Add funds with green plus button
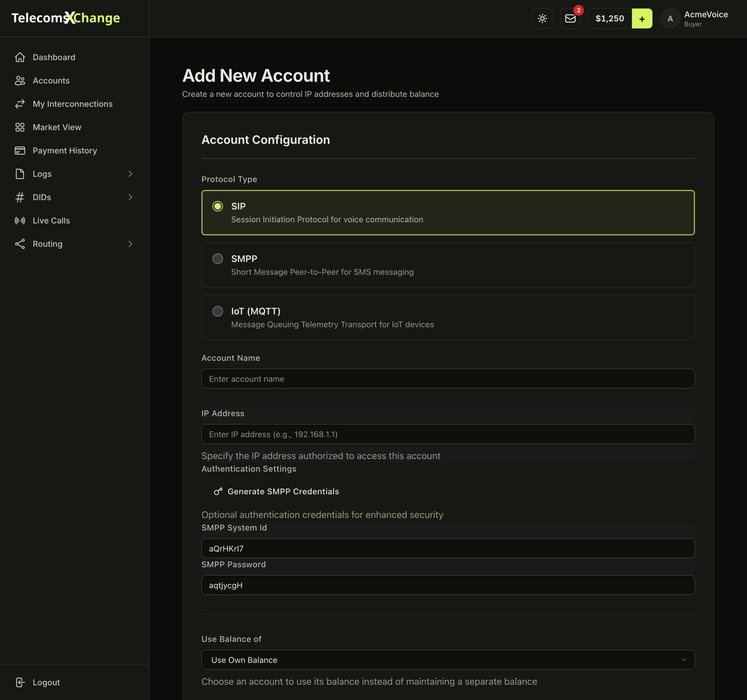 coord(642,19)
